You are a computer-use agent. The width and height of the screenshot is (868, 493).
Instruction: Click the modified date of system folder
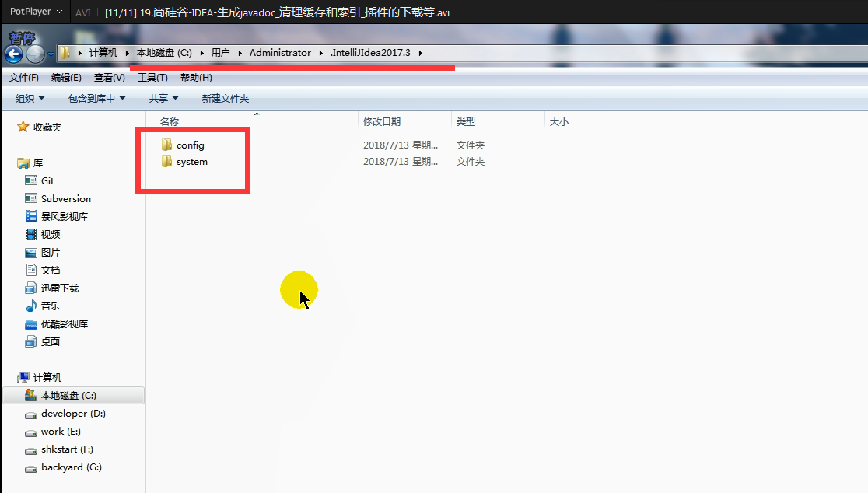(x=401, y=162)
